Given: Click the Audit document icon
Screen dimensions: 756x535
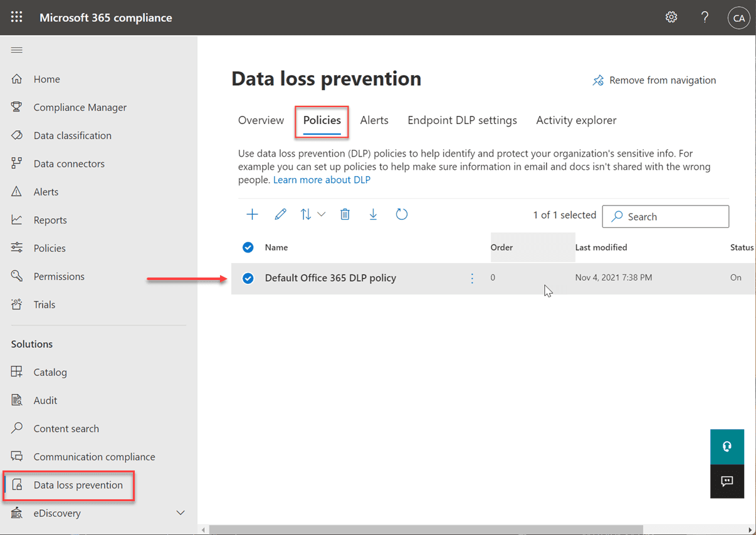Looking at the screenshot, I should 17,400.
